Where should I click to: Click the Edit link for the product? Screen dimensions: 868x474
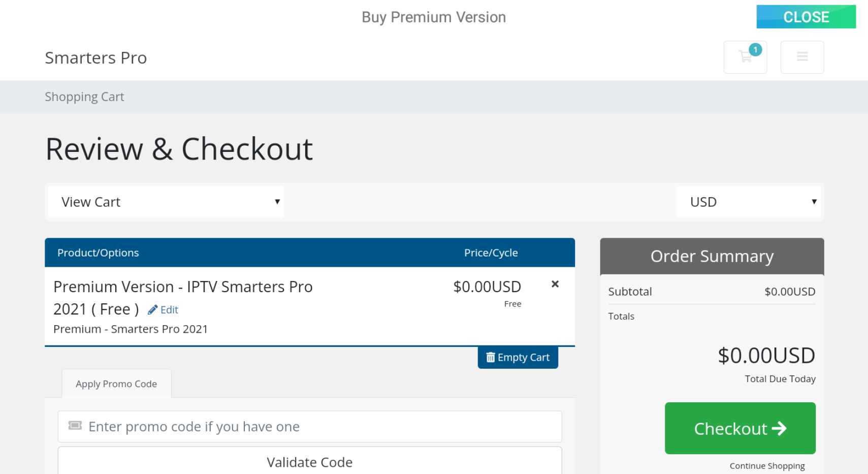point(169,310)
